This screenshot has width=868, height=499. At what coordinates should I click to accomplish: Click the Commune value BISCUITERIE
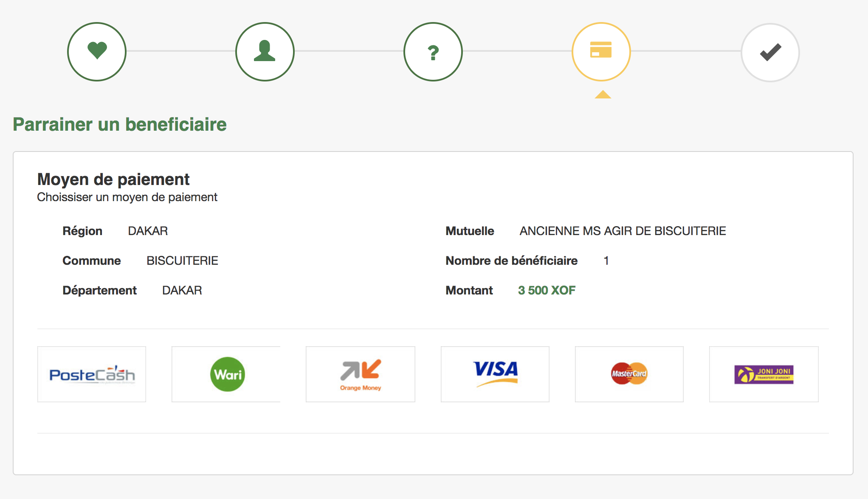click(x=182, y=261)
